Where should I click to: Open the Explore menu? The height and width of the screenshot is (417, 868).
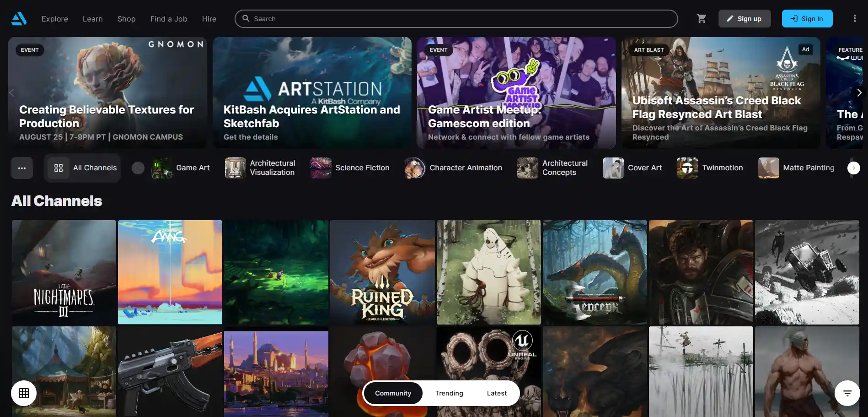pyautogui.click(x=55, y=19)
